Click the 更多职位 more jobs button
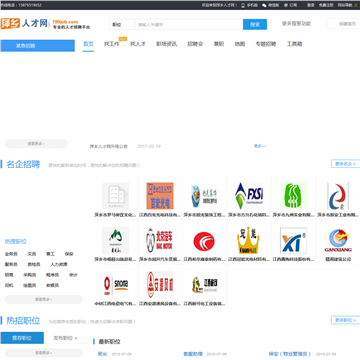Screen dimensions: 360x360 (345, 320)
